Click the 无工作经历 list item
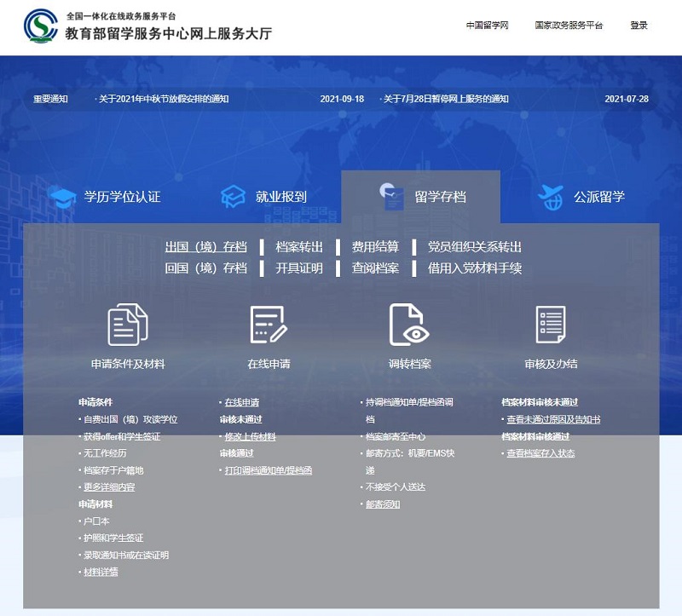The height and width of the screenshot is (616, 682). click(105, 453)
